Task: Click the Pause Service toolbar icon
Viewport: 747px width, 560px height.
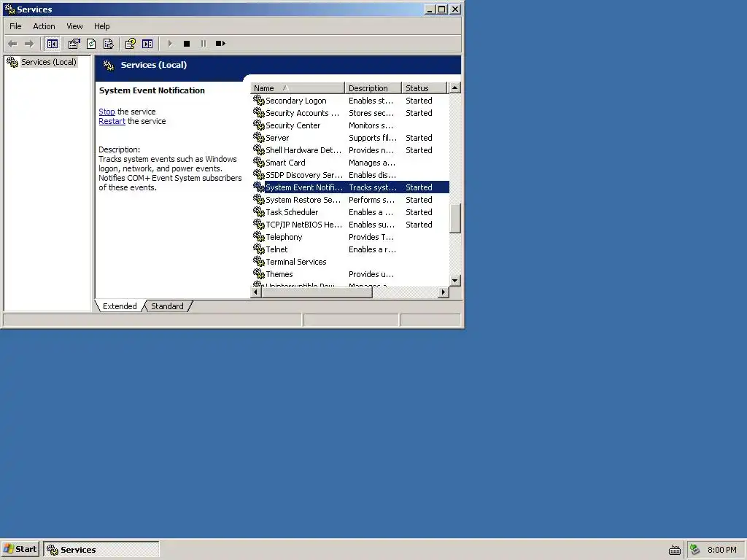Action: (204, 44)
